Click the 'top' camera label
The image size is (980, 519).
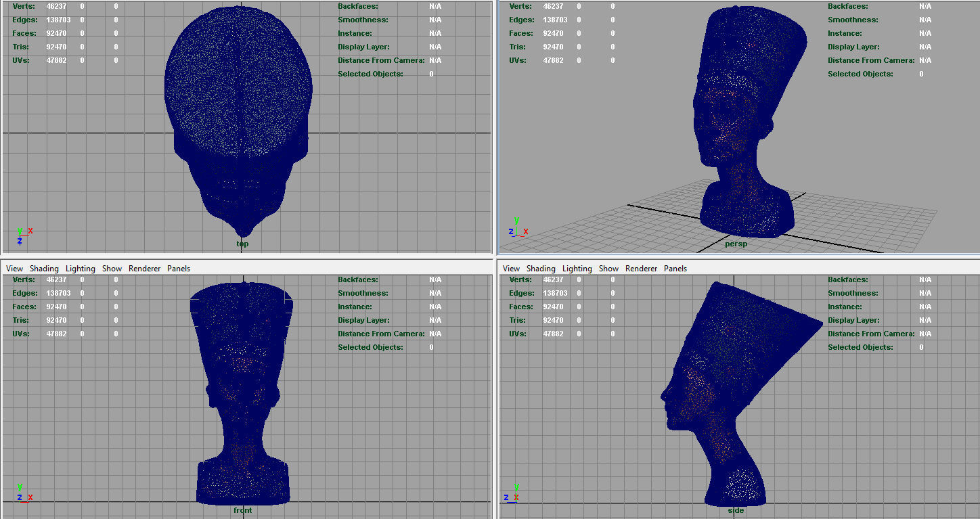click(x=242, y=244)
